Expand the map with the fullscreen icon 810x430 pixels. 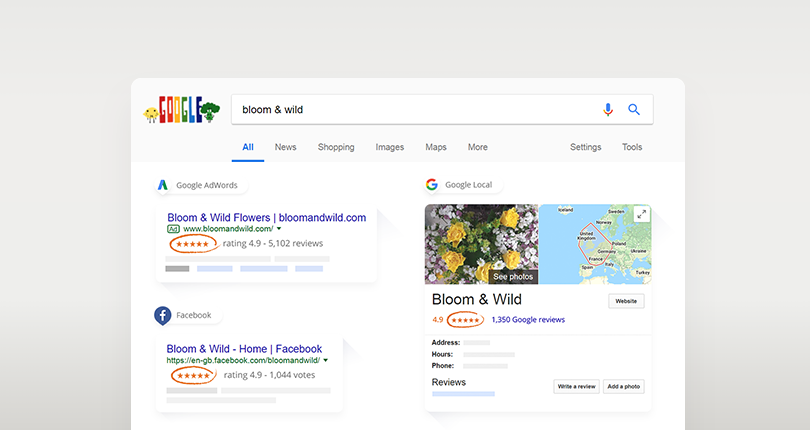(x=642, y=214)
